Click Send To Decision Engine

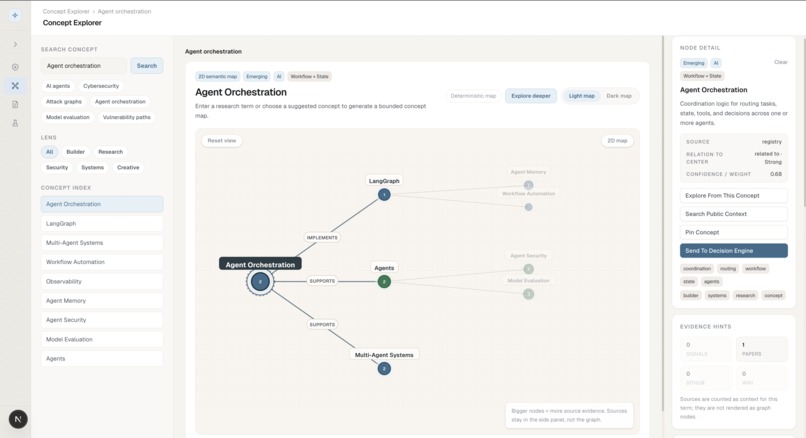(x=734, y=251)
